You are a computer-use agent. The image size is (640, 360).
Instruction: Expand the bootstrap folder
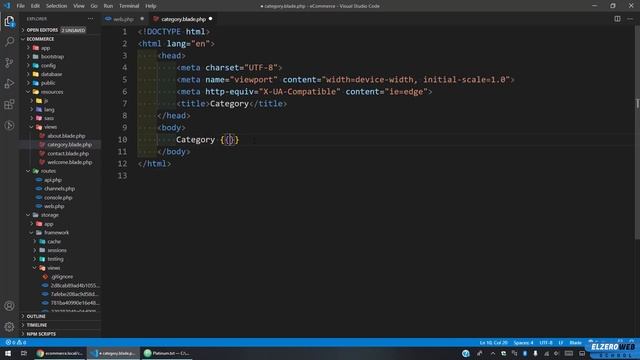pyautogui.click(x=60, y=57)
